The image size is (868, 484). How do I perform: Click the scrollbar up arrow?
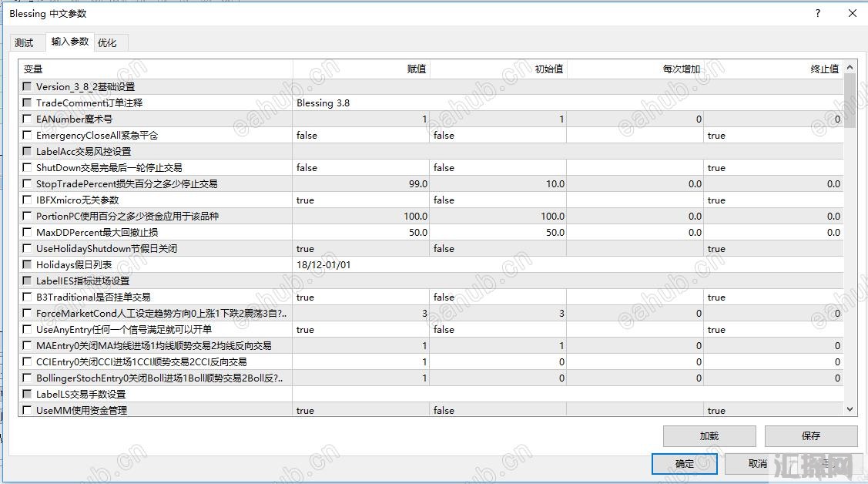pyautogui.click(x=850, y=68)
